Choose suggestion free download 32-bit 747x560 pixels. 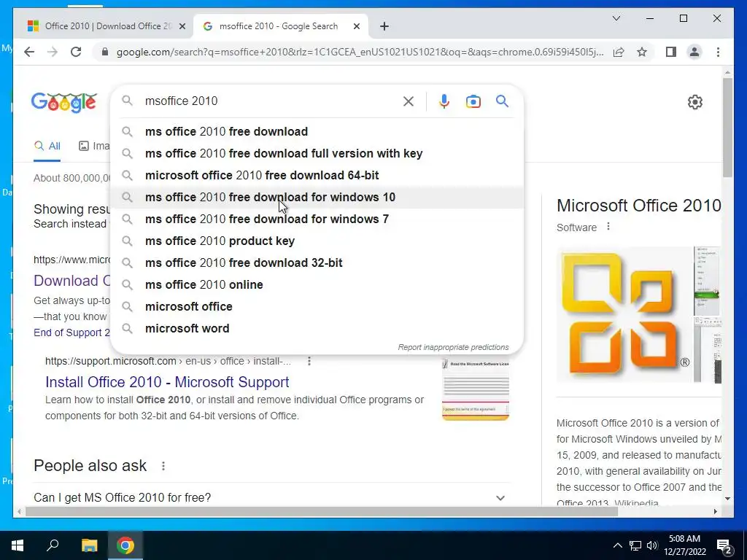[x=317, y=262]
